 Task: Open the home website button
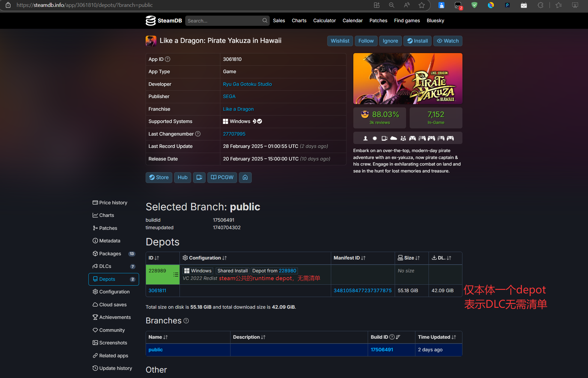coord(245,178)
